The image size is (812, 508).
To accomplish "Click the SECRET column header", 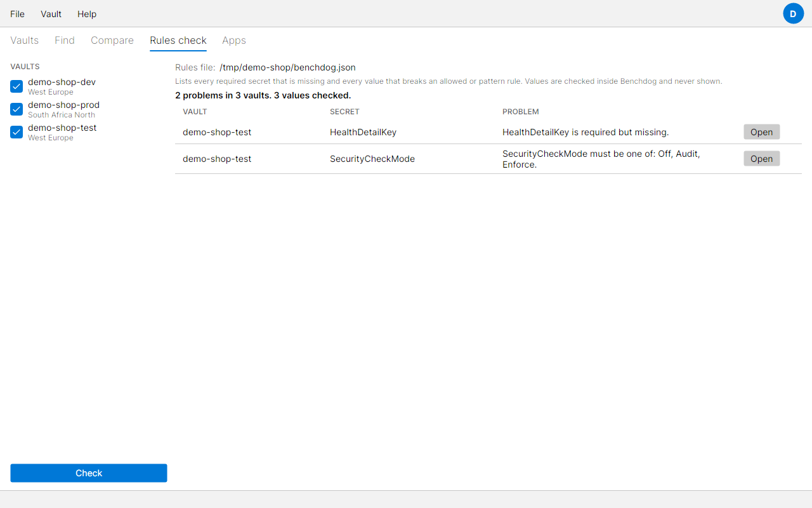I will 344,112.
